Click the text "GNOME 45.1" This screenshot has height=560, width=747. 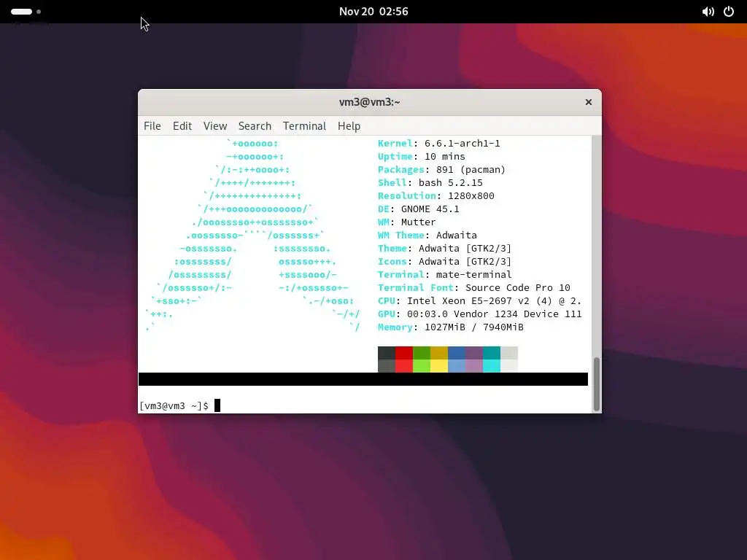430,209
